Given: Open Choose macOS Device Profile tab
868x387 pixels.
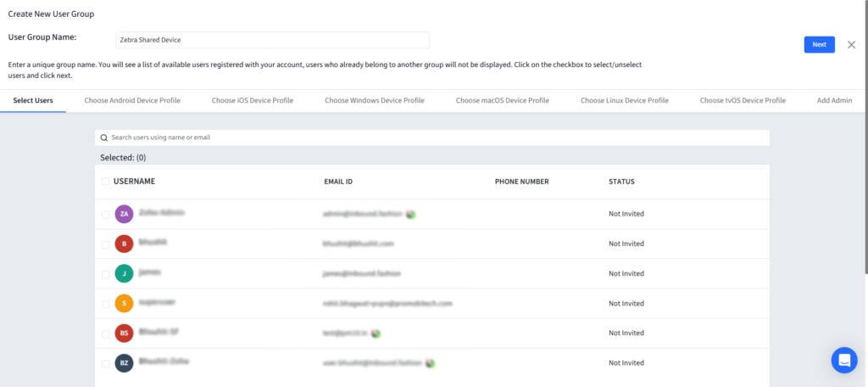Looking at the screenshot, I should 502,100.
